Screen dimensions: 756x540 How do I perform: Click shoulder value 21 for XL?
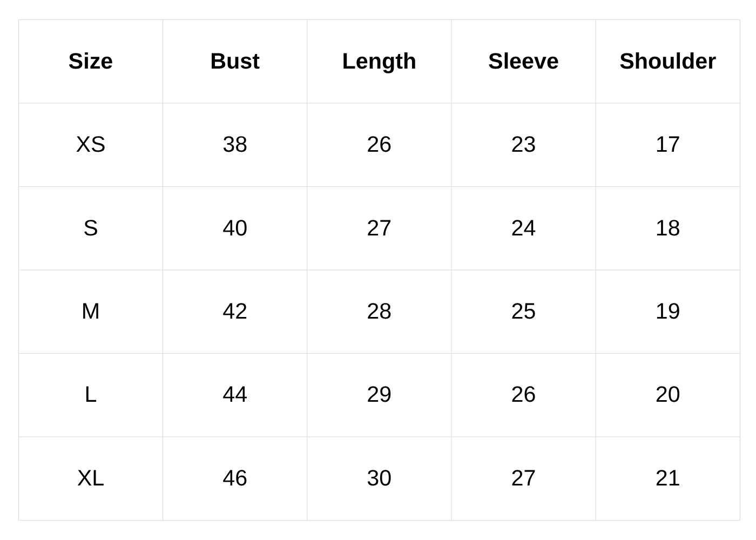pyautogui.click(x=667, y=478)
